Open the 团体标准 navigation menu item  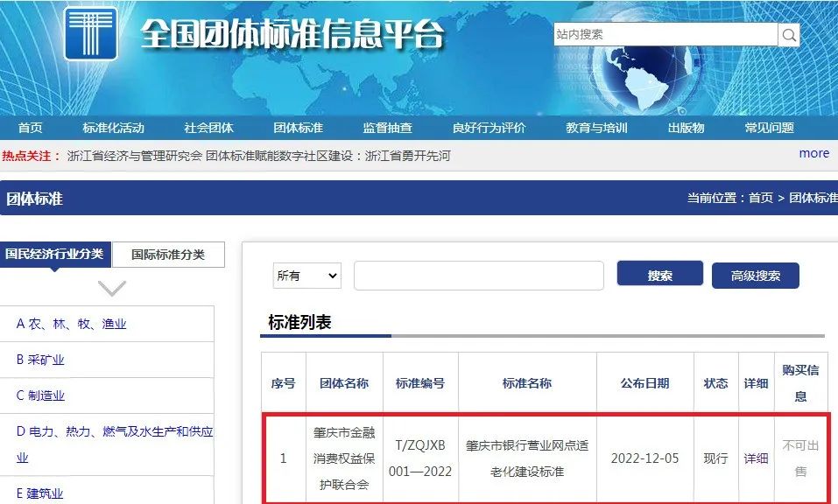[299, 128]
